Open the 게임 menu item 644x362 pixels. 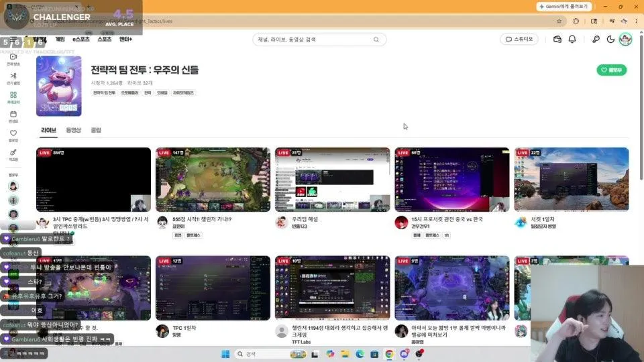[x=60, y=39]
